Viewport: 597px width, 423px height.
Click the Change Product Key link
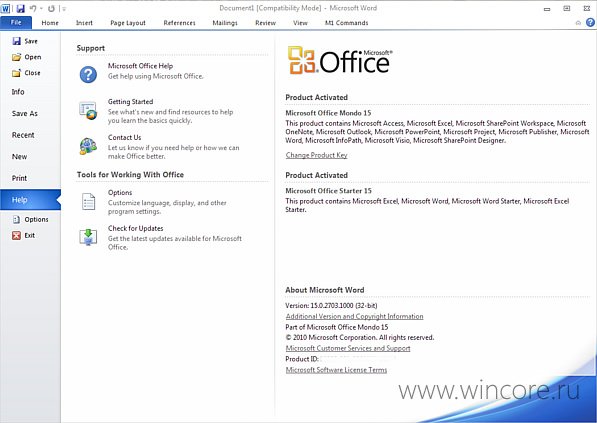(x=316, y=155)
